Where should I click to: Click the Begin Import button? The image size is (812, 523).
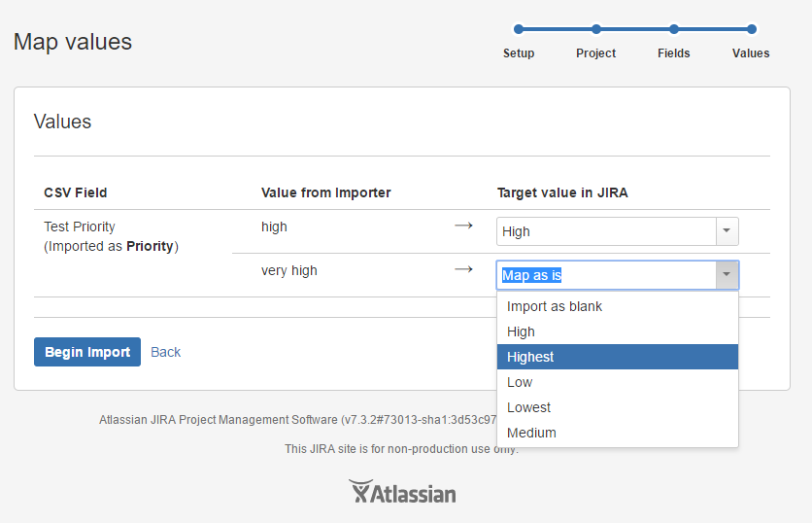(x=87, y=352)
